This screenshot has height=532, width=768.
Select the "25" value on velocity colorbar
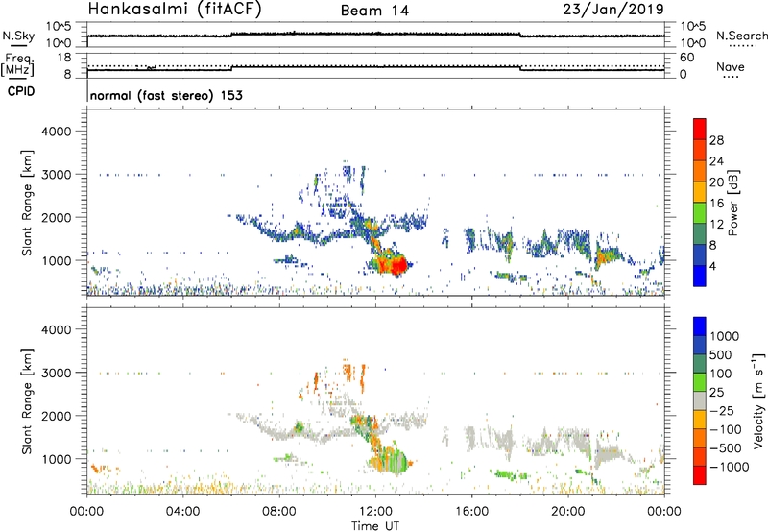point(717,393)
